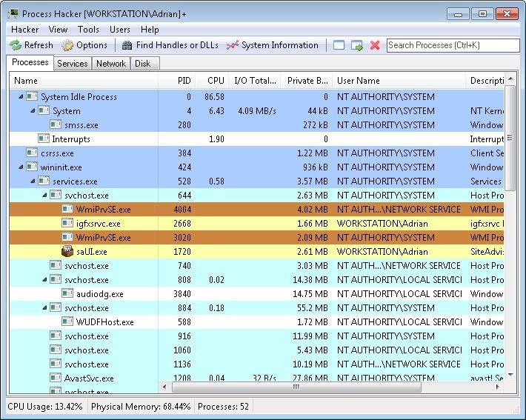This screenshot has width=526, height=420.
Task: Click the icon of svchost.exe PID 1136
Action: [56, 364]
